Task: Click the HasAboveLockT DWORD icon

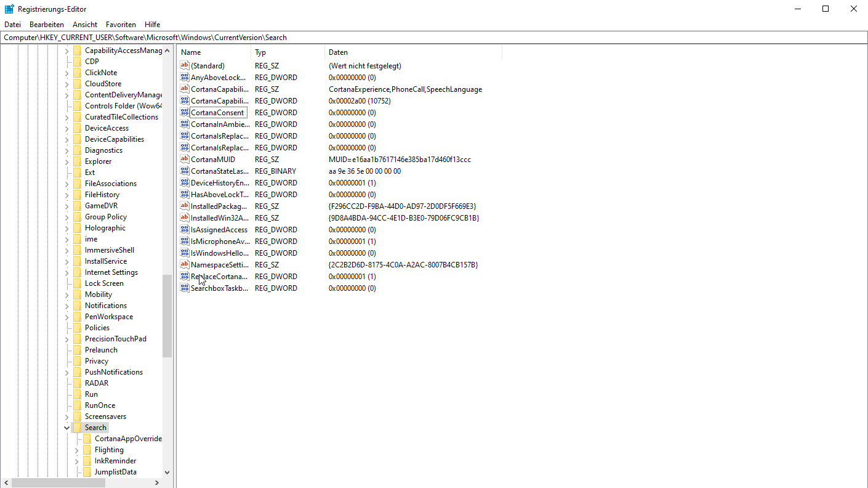Action: click(x=185, y=195)
